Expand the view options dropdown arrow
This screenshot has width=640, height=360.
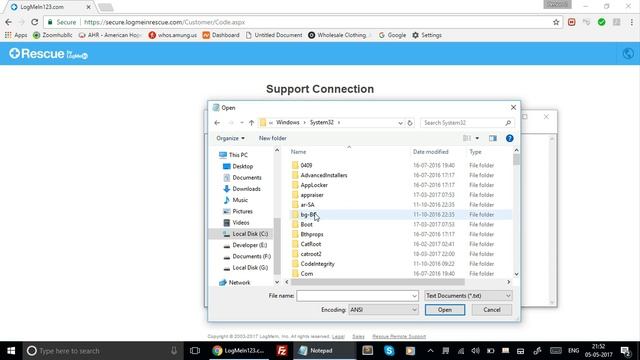pyautogui.click(x=477, y=138)
